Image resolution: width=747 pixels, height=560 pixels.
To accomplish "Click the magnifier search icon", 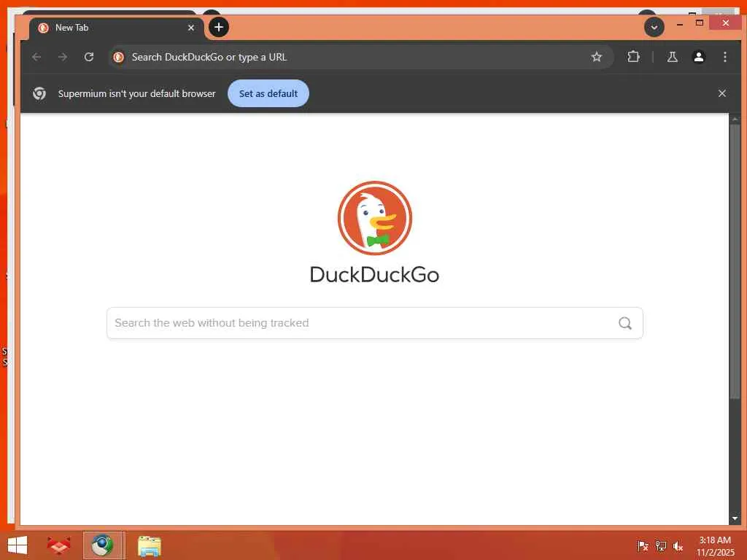I will click(625, 323).
